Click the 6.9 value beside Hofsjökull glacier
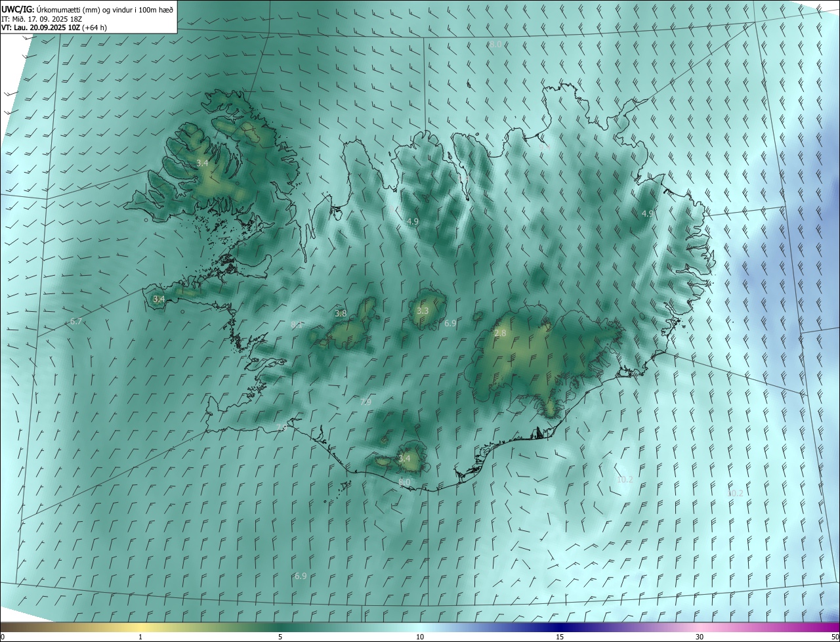The height and width of the screenshot is (642, 840). click(x=450, y=323)
